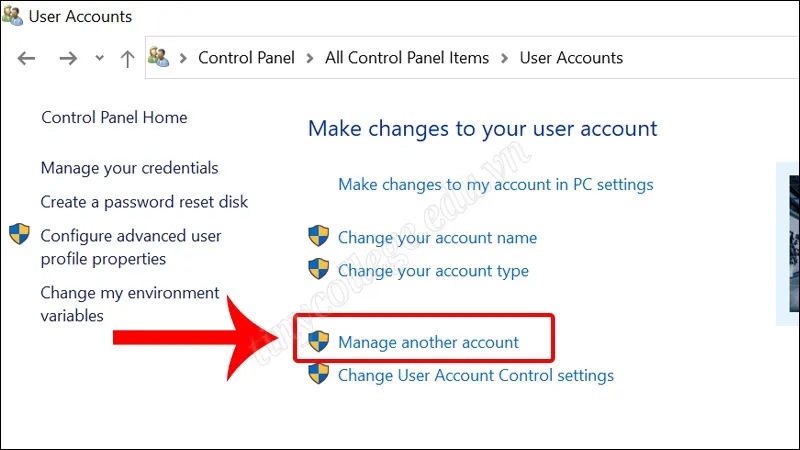Click shield icon beside Configure advanced user profile
Screen dimensions: 800x450
19,234
